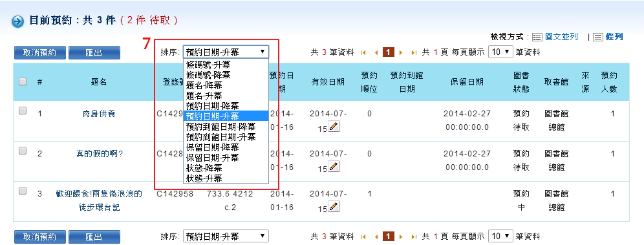The width and height of the screenshot is (644, 245).
Task: Select 條碼號-升冪 sort option
Action: tap(226, 65)
